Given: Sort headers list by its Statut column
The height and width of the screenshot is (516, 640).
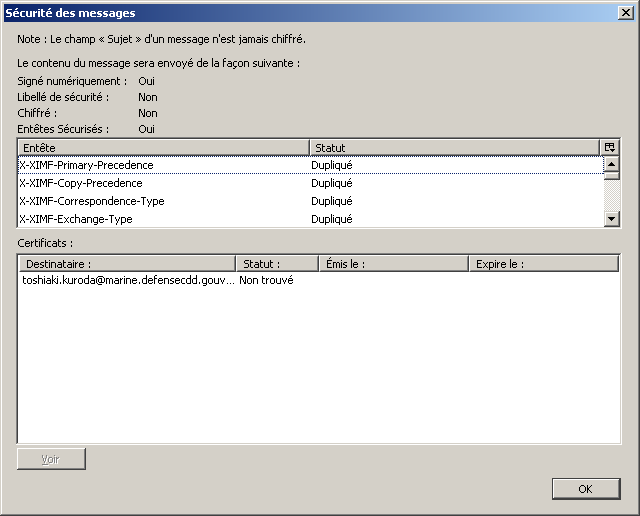Looking at the screenshot, I should click(x=454, y=147).
